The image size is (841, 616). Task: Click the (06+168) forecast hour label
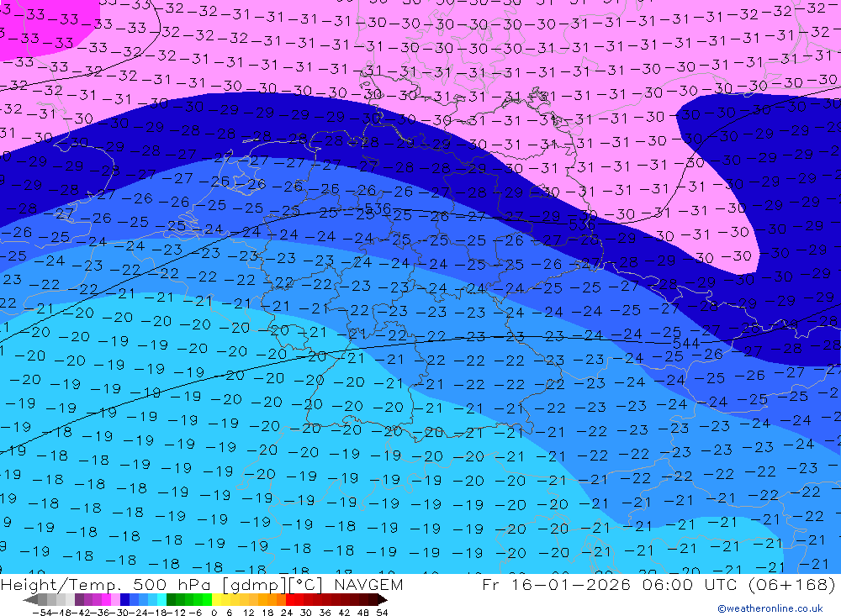click(791, 584)
